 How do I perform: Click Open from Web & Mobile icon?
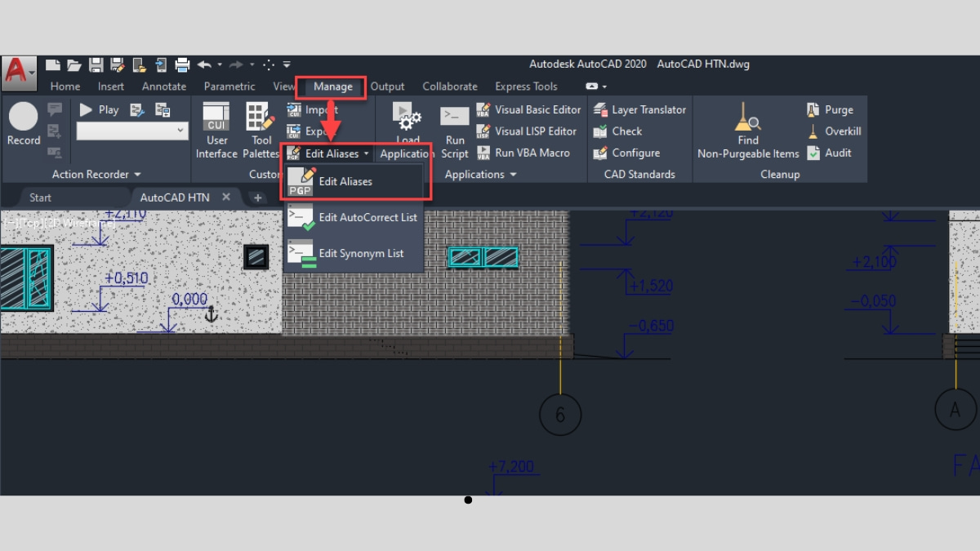coord(139,64)
